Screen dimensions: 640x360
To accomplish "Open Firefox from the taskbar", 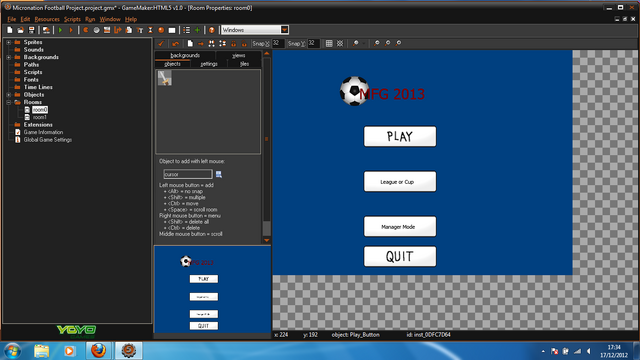I will (98, 351).
